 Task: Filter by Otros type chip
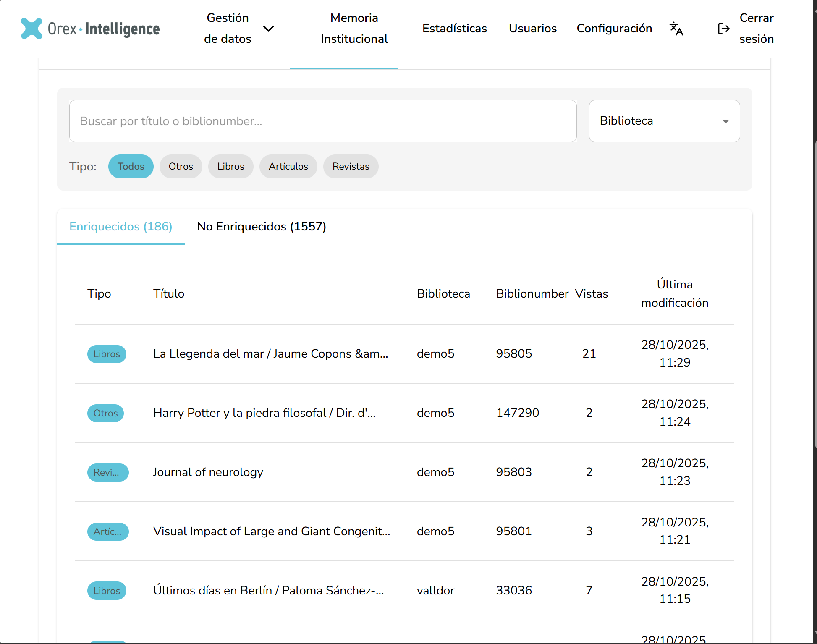click(181, 167)
